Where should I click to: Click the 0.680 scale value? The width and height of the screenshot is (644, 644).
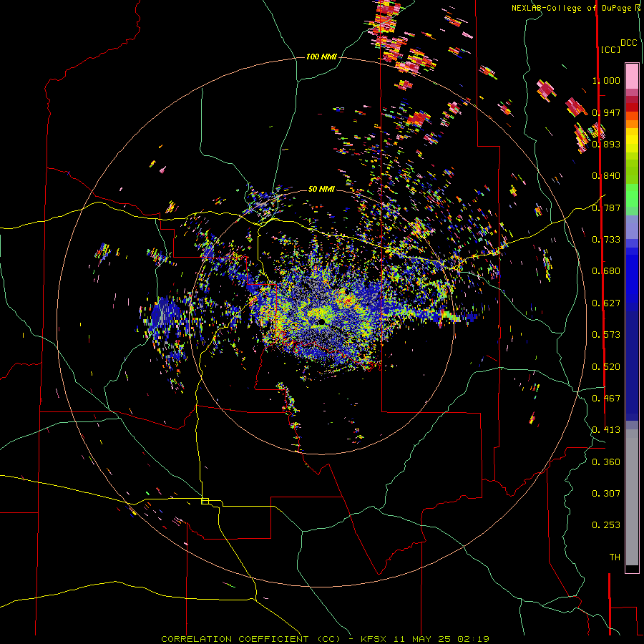[606, 271]
